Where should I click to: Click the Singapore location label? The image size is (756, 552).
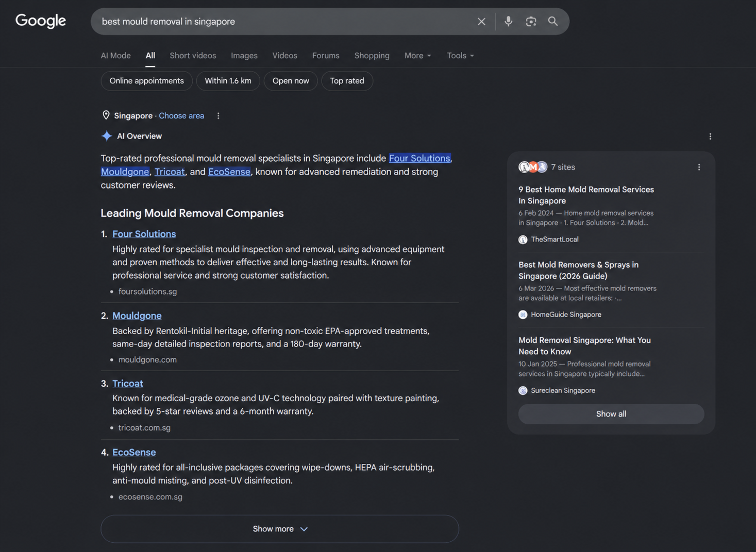[133, 116]
